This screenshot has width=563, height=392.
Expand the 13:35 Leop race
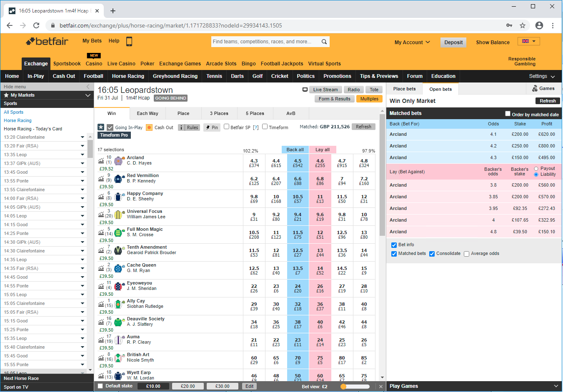83,155
